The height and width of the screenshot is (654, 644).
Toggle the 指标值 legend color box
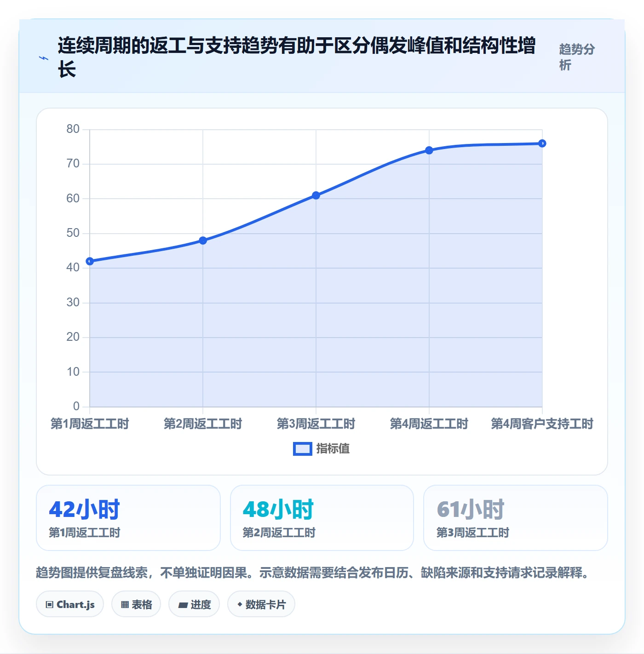coord(302,449)
